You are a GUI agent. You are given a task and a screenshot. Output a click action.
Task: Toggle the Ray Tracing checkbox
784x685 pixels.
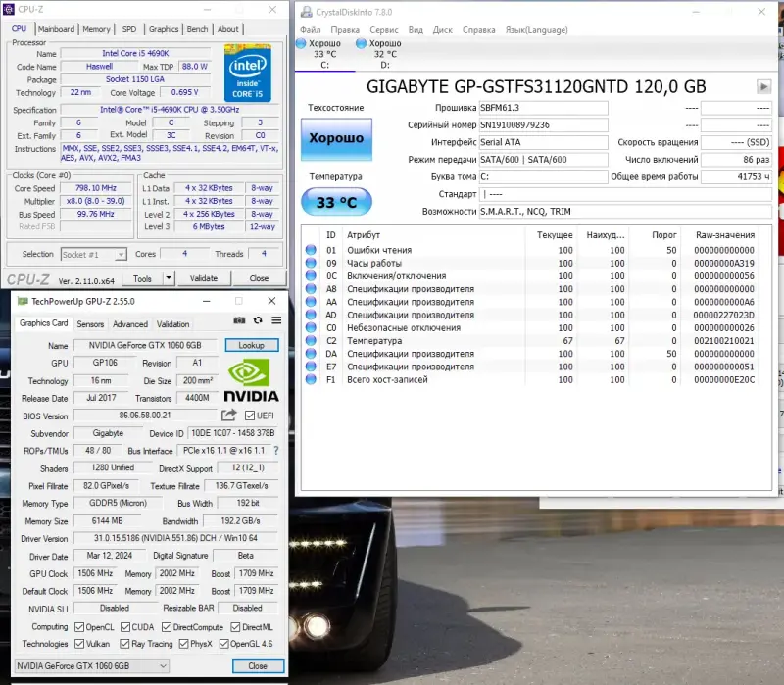[124, 644]
